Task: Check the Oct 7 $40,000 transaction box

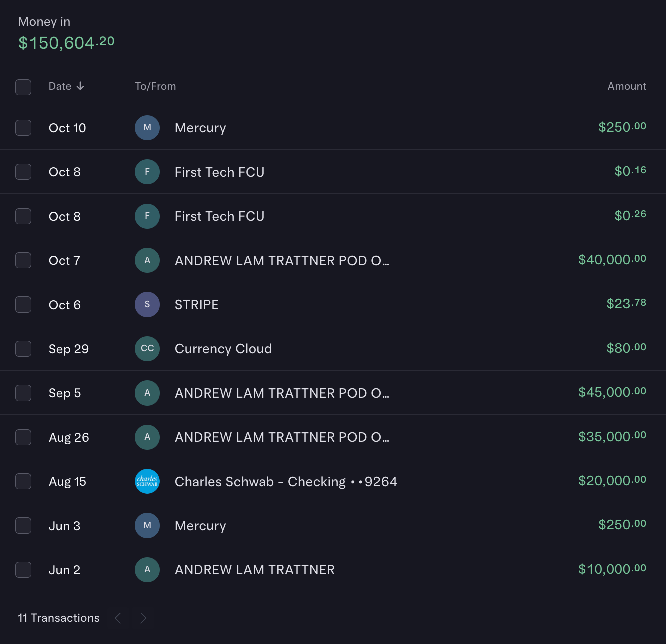Action: point(23,260)
